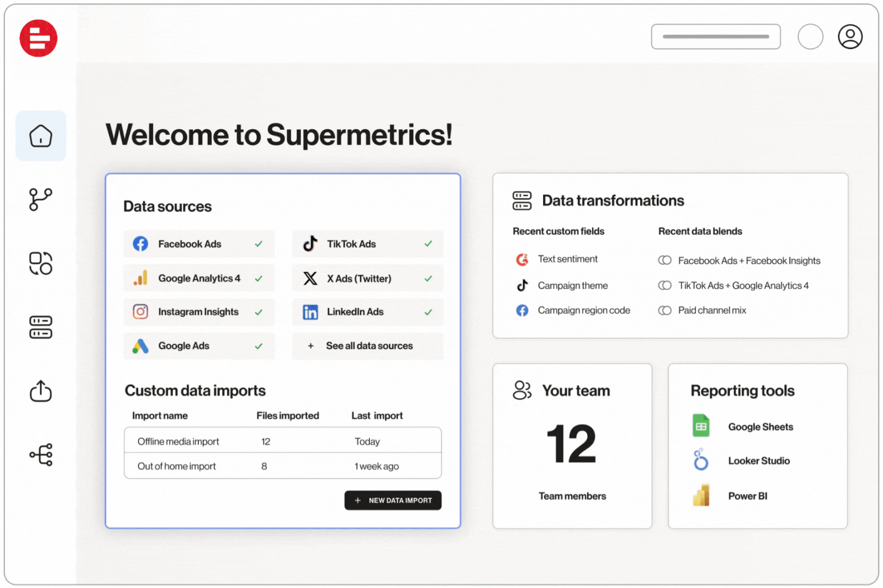
Task: Open Facebook Ads + Facebook Insights blend
Action: 749,261
